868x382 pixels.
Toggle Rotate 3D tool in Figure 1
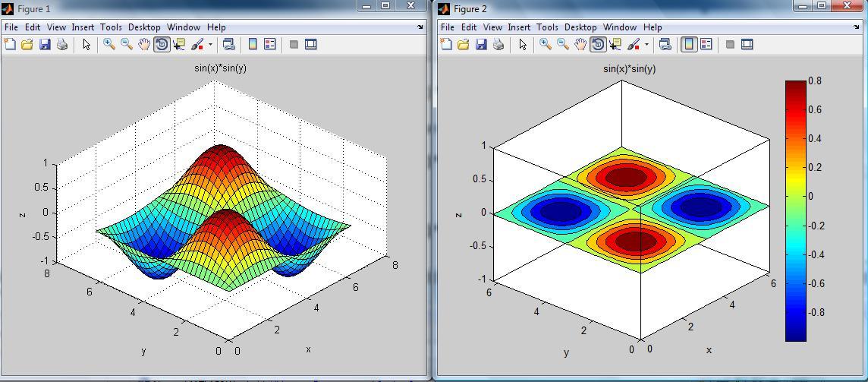[162, 45]
